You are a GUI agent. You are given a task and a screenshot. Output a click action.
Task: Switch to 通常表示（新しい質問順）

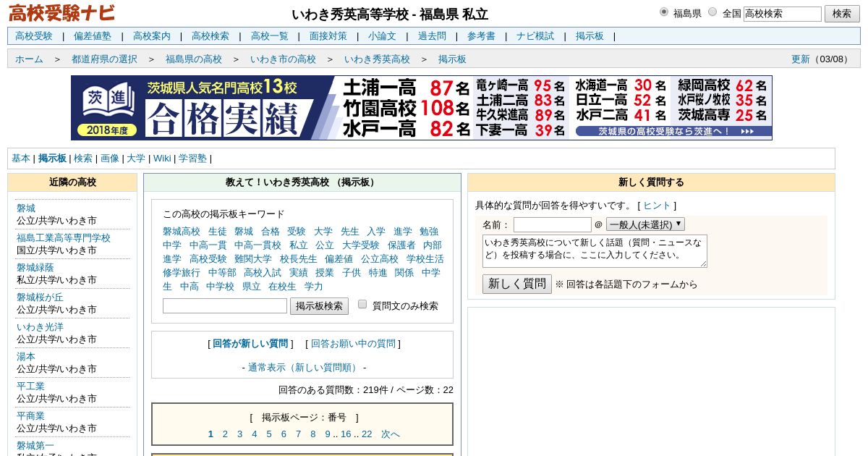(x=304, y=368)
